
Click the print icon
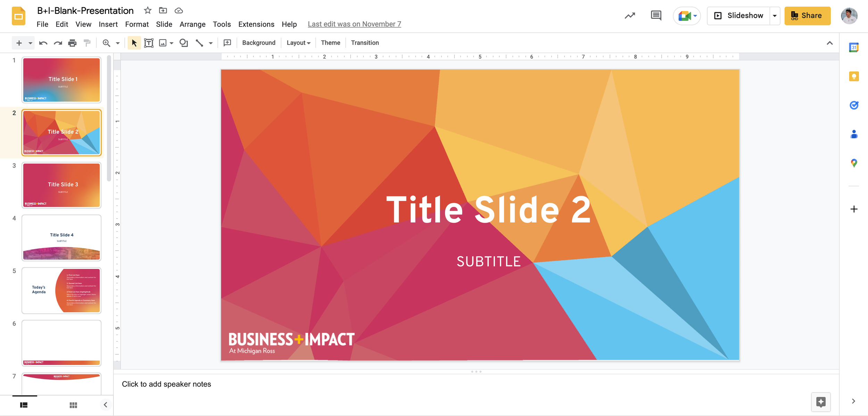72,43
